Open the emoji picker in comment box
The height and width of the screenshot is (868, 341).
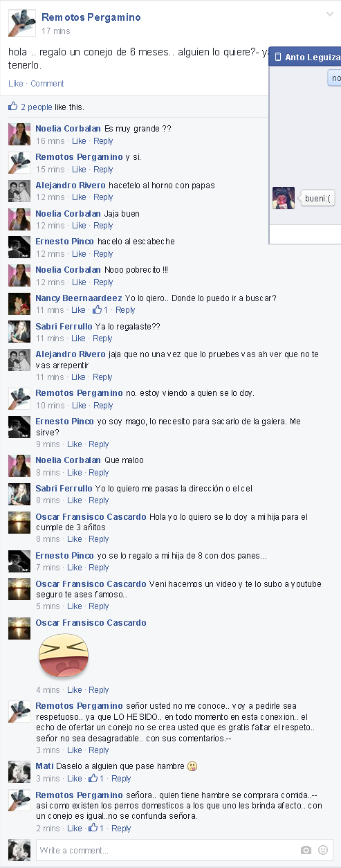click(x=322, y=850)
